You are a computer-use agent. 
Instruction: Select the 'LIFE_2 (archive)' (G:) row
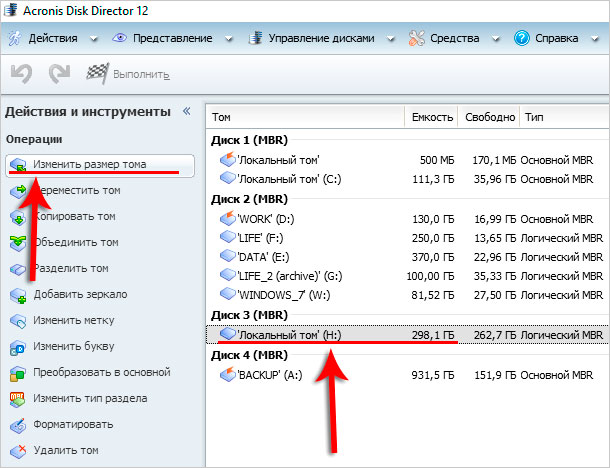407,276
